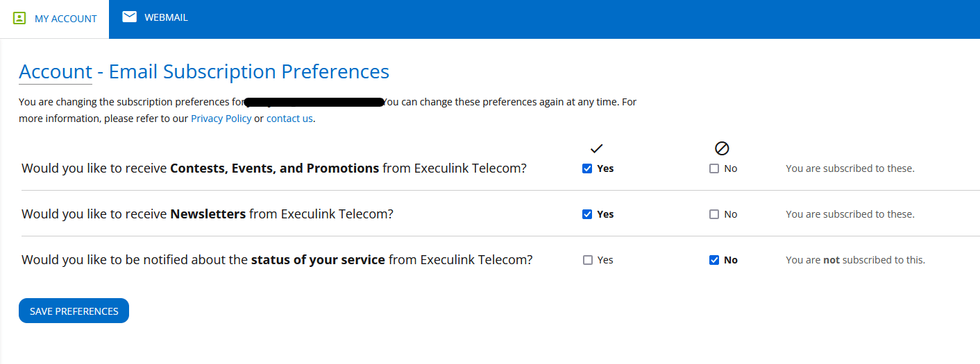Click the My Account person icon
The image size is (980, 364).
(19, 18)
